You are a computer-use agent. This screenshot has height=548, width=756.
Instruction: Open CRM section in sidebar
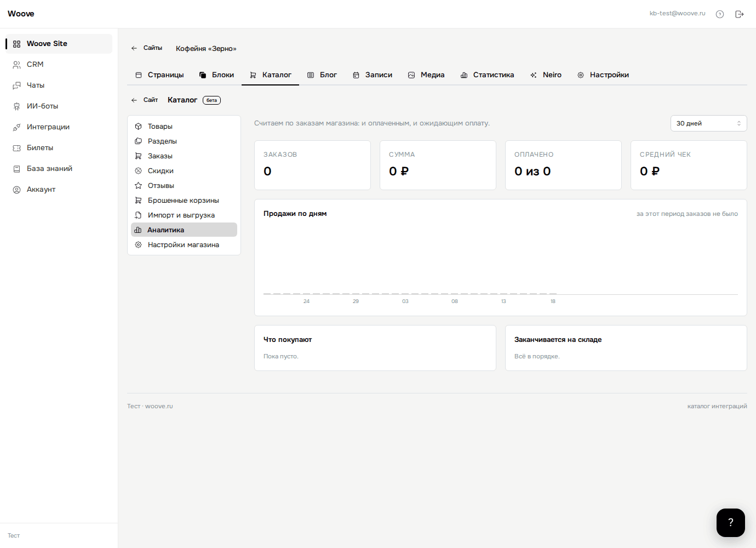click(59, 65)
